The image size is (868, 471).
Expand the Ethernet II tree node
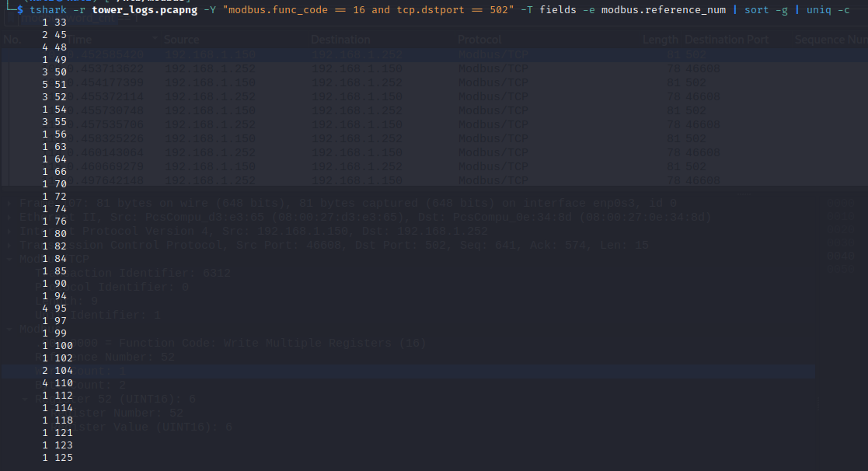tap(7, 218)
